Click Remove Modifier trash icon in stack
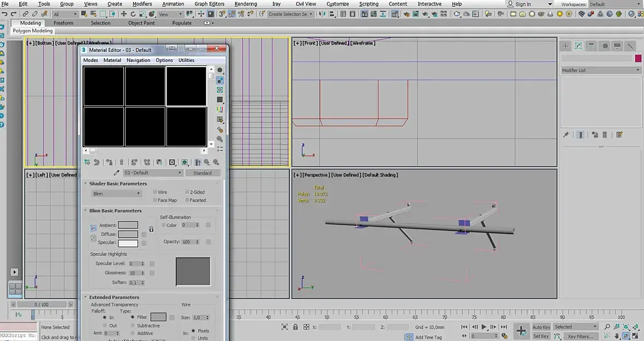Screen dimensions: 644x341 (x=605, y=135)
